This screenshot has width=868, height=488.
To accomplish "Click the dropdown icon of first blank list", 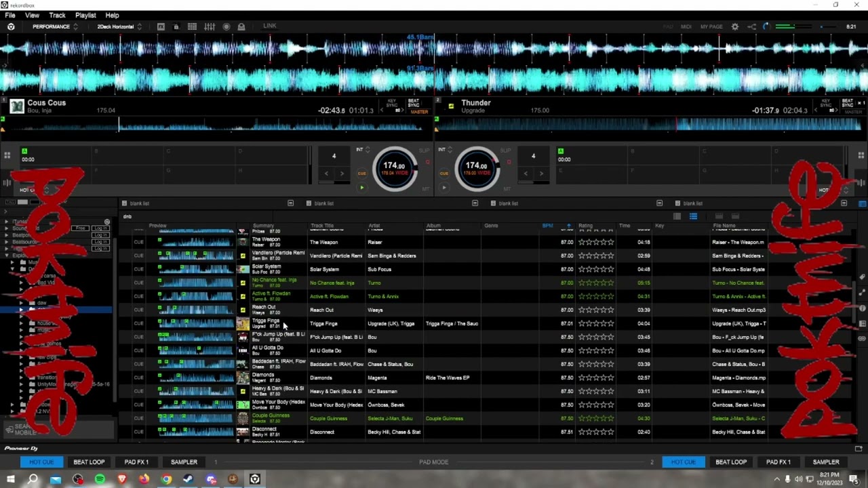I will click(290, 203).
